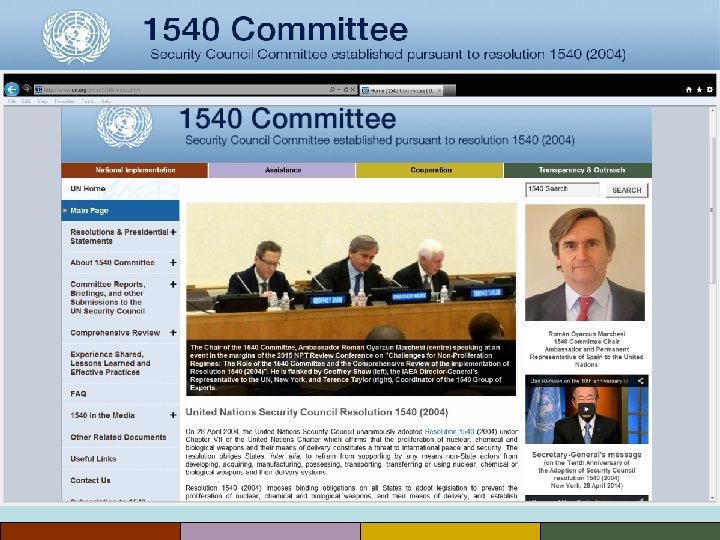720x540 pixels.
Task: Open Other Related Documents link
Action: point(118,437)
